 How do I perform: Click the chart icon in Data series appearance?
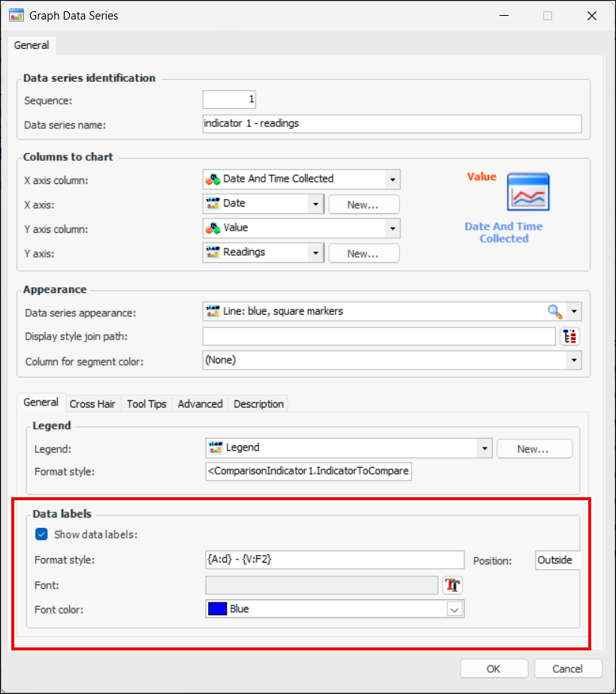pos(213,312)
